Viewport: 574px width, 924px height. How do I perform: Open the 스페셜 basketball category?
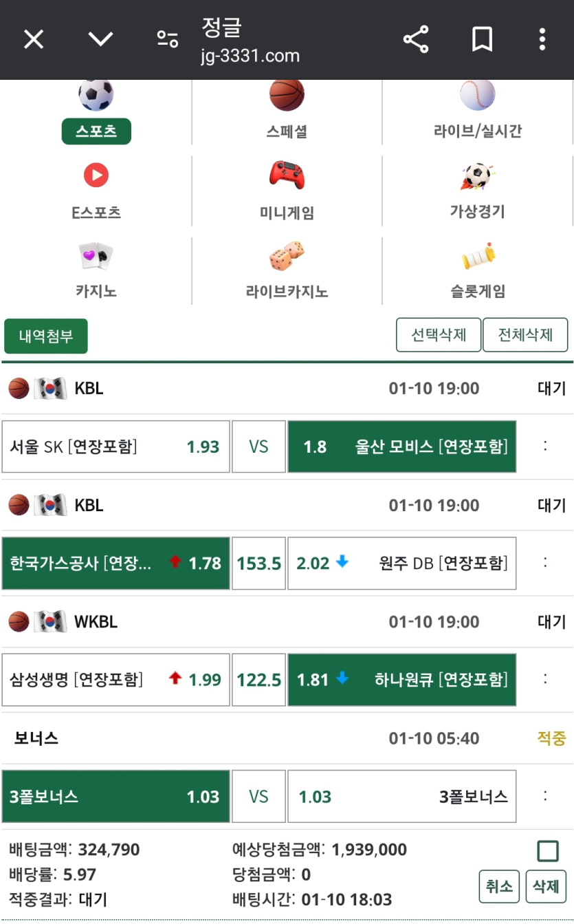click(287, 110)
